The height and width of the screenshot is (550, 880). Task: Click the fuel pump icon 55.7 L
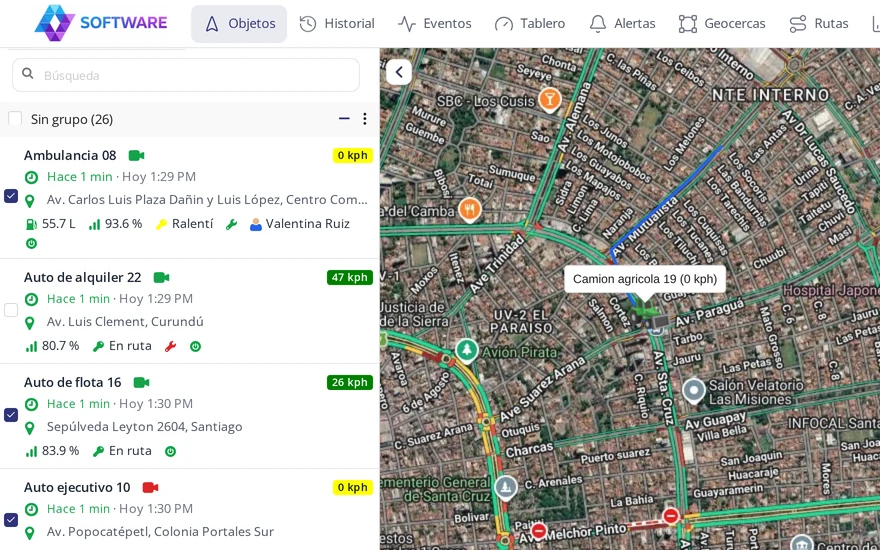(30, 224)
